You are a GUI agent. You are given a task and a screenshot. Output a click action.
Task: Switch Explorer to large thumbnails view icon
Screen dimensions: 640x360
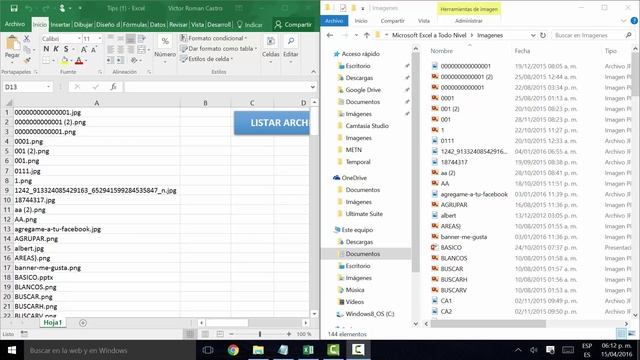coord(631,334)
